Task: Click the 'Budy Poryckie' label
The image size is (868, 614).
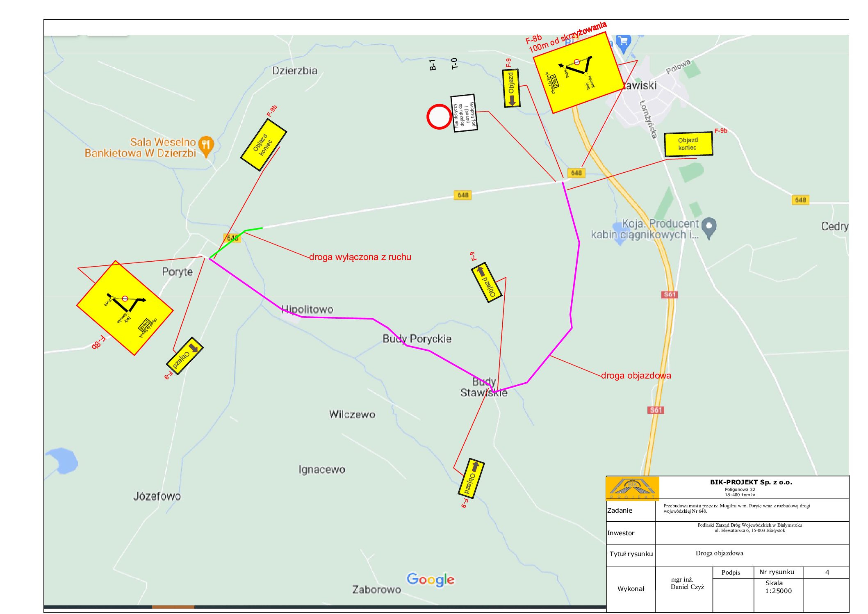Action: (x=417, y=339)
